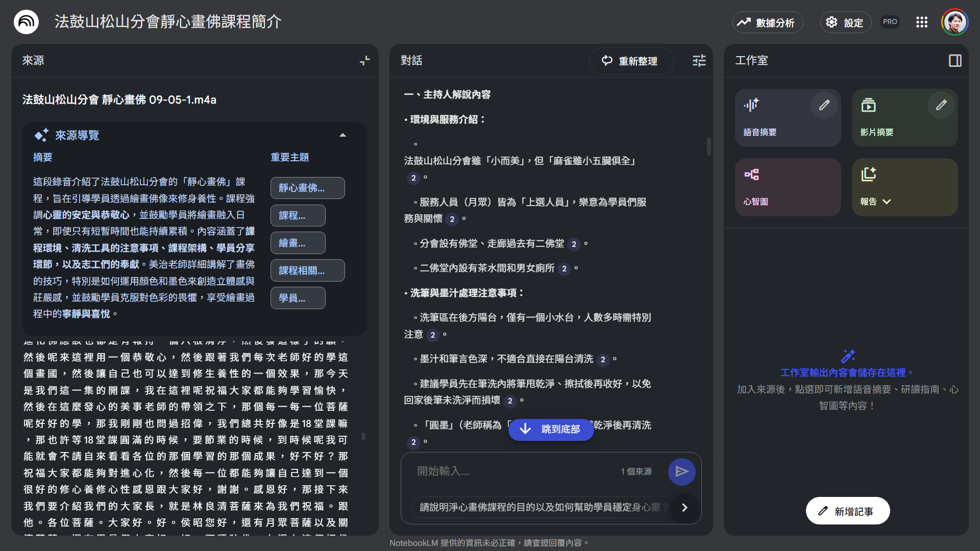Focus the 開始輸入 chat input field
The width and height of the screenshot is (980, 551).
click(510, 471)
